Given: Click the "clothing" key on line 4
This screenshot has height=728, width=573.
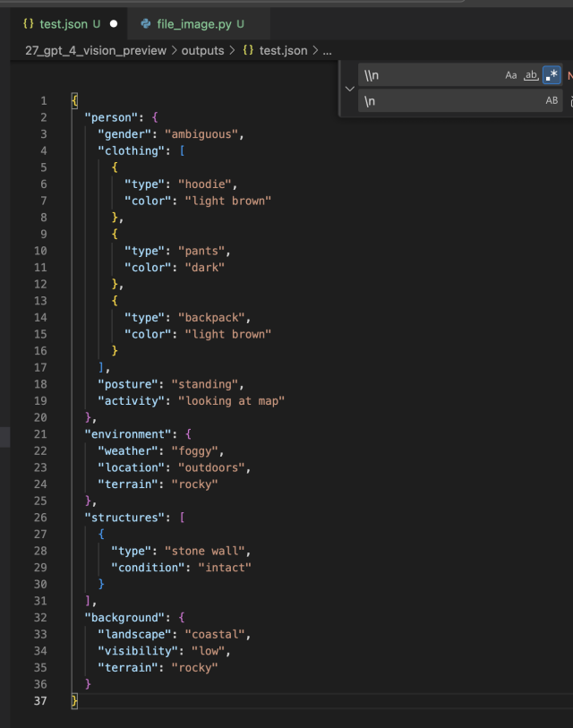Looking at the screenshot, I should 131,151.
